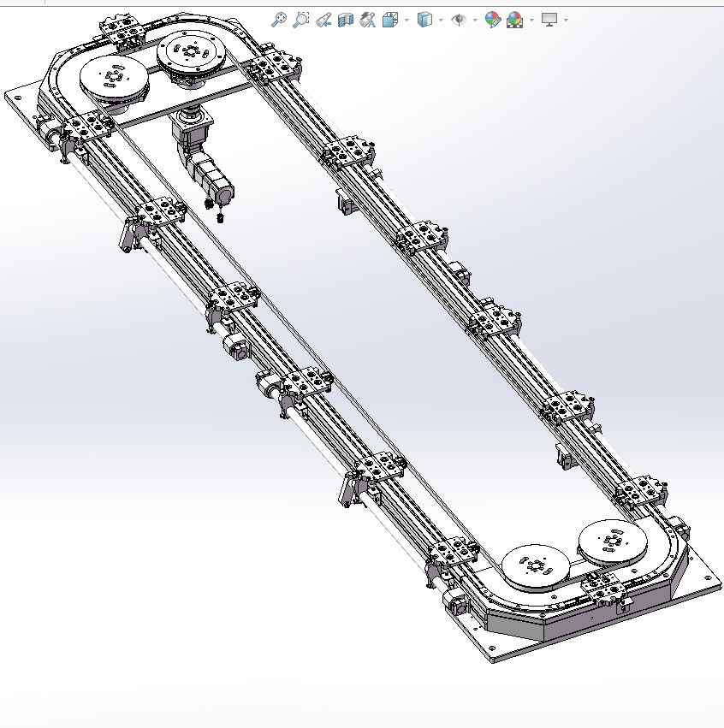Expand the Hide/Show Items dropdown
Viewport: 724px width, 728px height.
point(474,19)
